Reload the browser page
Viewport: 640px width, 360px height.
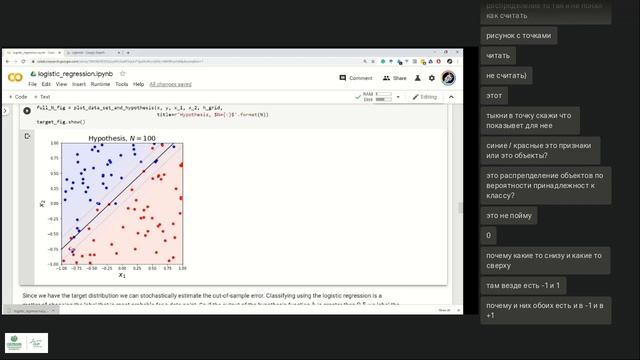[x=23, y=61]
